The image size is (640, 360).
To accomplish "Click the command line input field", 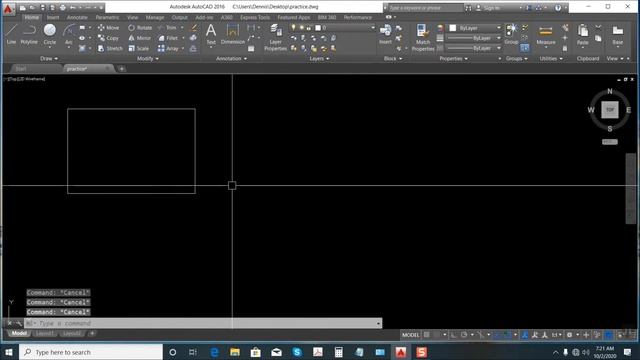I will [203, 323].
